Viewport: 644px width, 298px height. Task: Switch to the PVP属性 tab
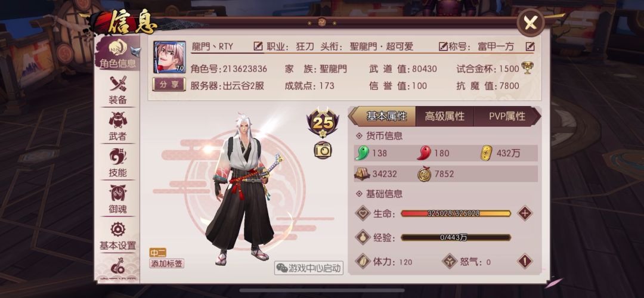[507, 116]
